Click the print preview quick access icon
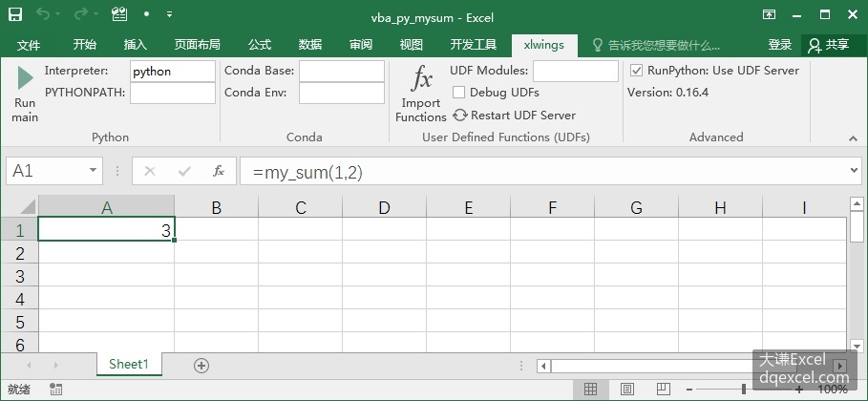Viewport: 868px width, 401px height. tap(119, 14)
